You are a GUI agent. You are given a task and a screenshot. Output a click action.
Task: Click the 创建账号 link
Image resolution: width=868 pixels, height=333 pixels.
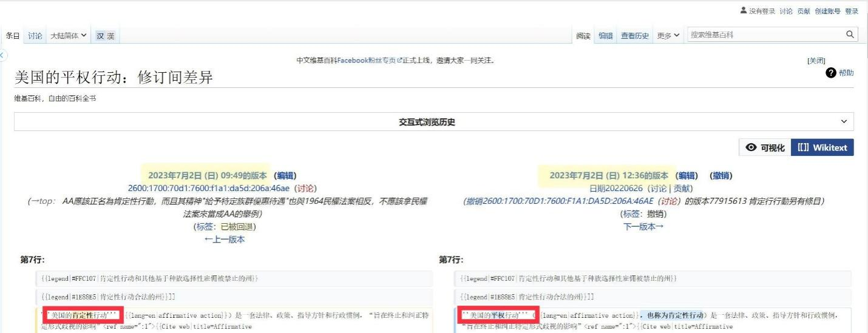[x=828, y=11]
